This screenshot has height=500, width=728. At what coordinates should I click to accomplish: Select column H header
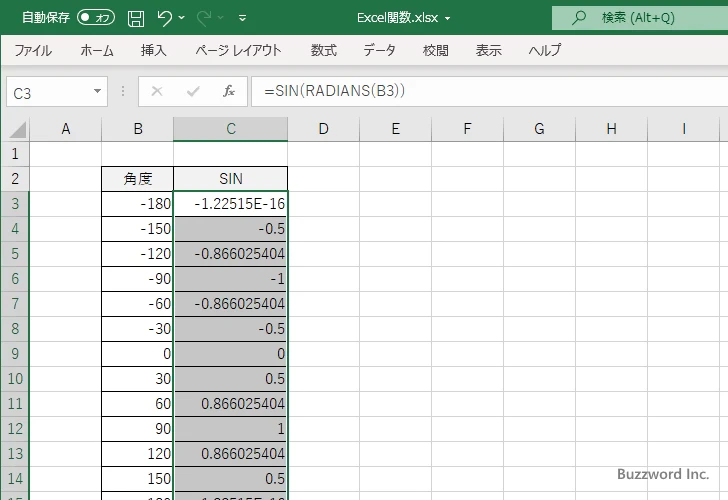(611, 129)
